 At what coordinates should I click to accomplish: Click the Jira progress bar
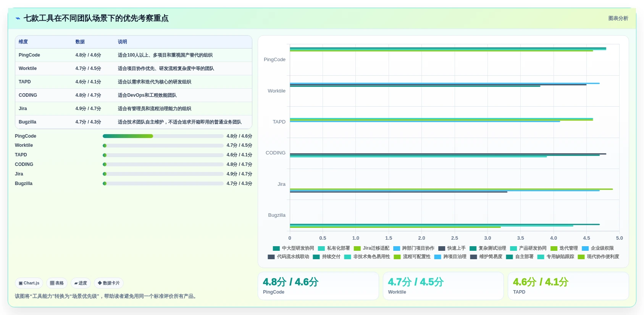tap(163, 174)
